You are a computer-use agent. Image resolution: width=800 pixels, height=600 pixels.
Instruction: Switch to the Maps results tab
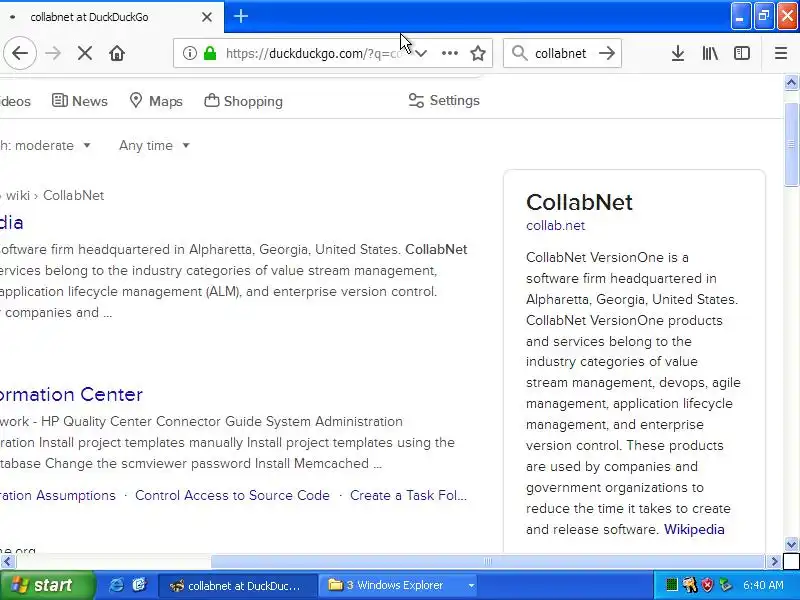[x=156, y=101]
